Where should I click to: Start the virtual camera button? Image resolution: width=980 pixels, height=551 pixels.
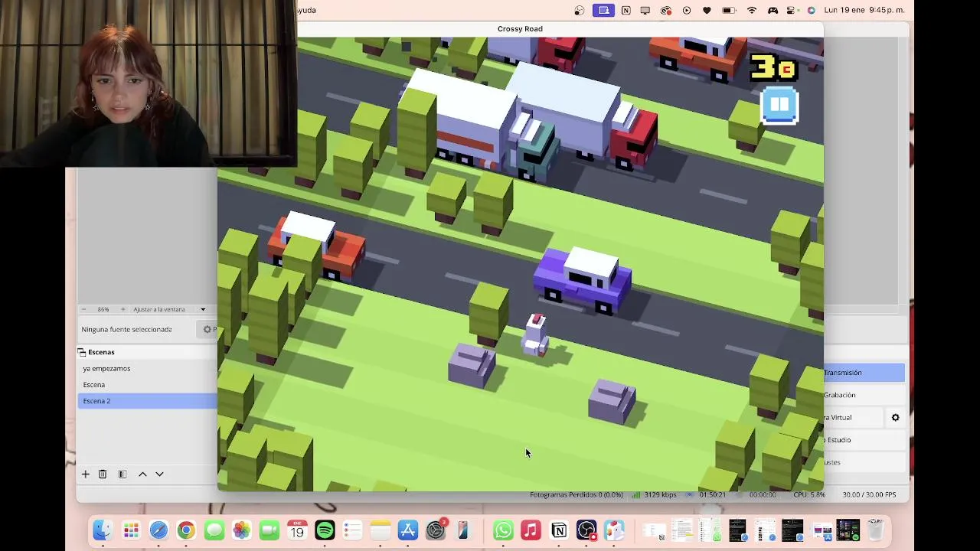pyautogui.click(x=853, y=417)
